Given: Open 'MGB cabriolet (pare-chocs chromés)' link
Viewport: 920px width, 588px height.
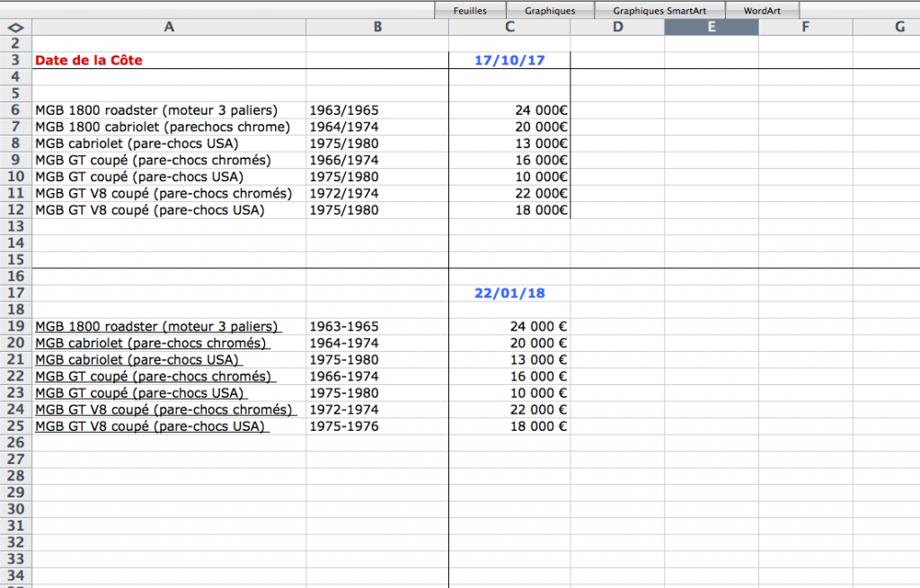Looking at the screenshot, I should 153,343.
